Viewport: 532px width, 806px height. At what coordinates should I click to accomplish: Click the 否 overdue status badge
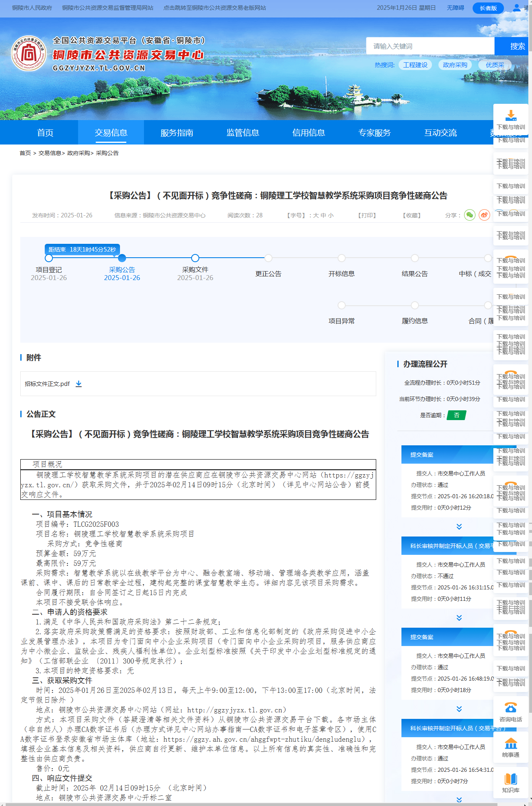coord(456,415)
